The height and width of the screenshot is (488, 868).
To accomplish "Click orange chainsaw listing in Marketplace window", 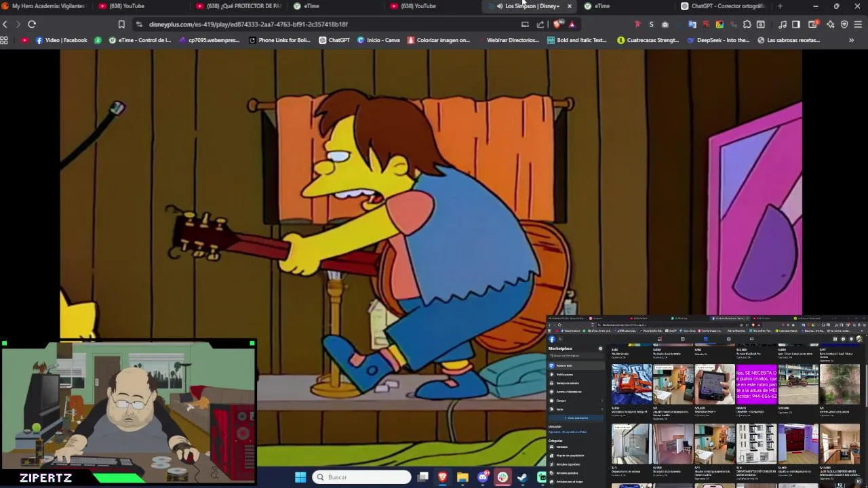I will (x=631, y=384).
